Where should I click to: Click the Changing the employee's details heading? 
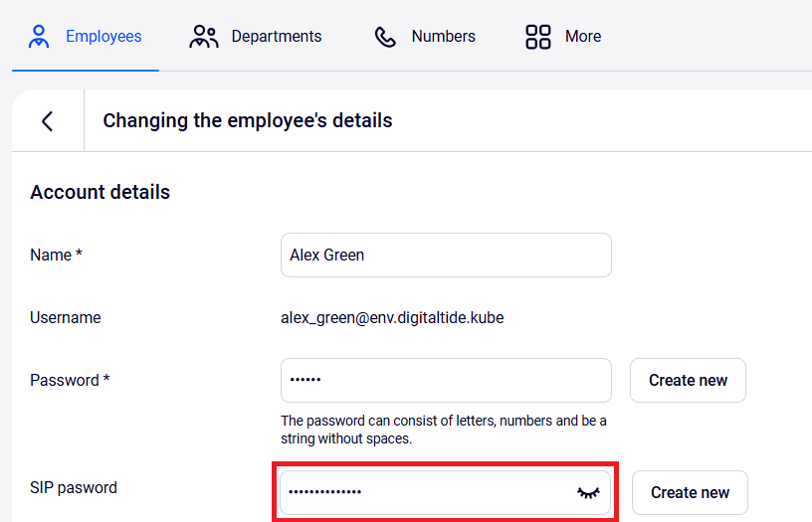tap(248, 121)
